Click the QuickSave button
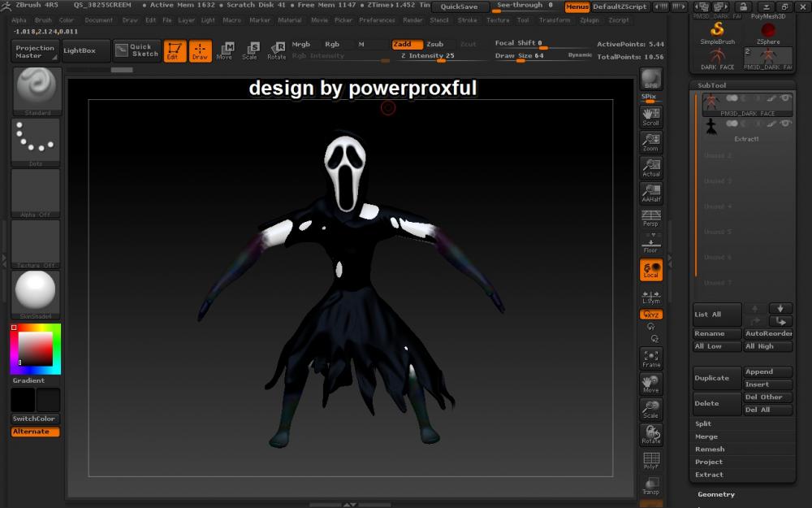812x508 pixels. [x=460, y=7]
